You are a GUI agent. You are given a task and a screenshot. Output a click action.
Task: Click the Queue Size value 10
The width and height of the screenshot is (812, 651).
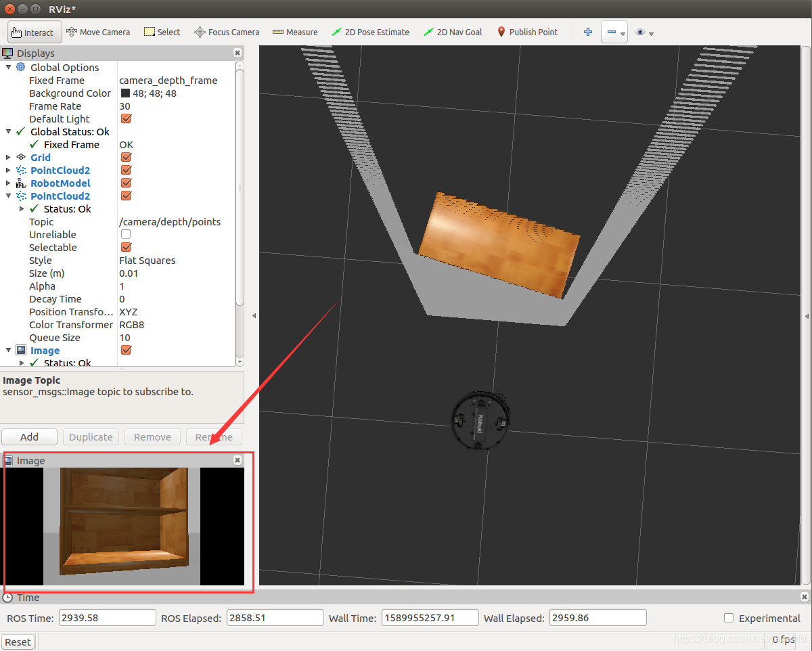125,337
